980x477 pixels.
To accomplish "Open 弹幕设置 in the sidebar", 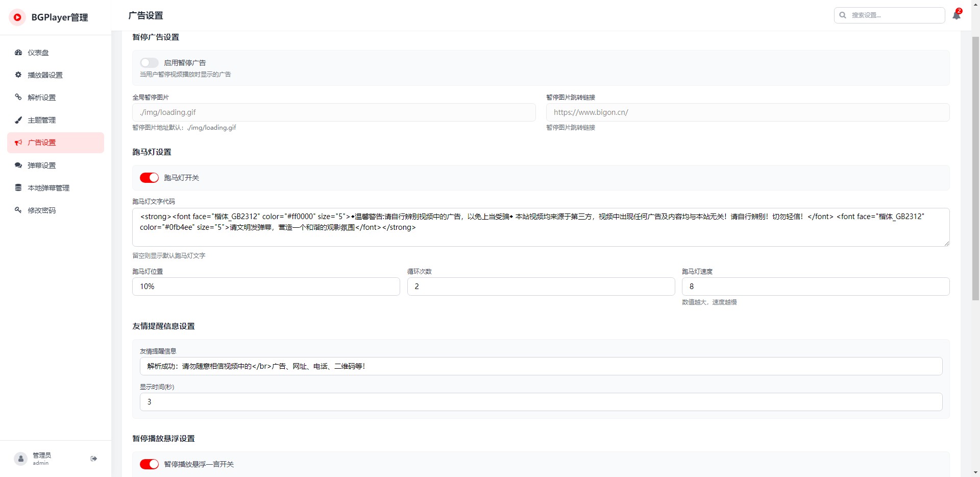I will (x=42, y=165).
